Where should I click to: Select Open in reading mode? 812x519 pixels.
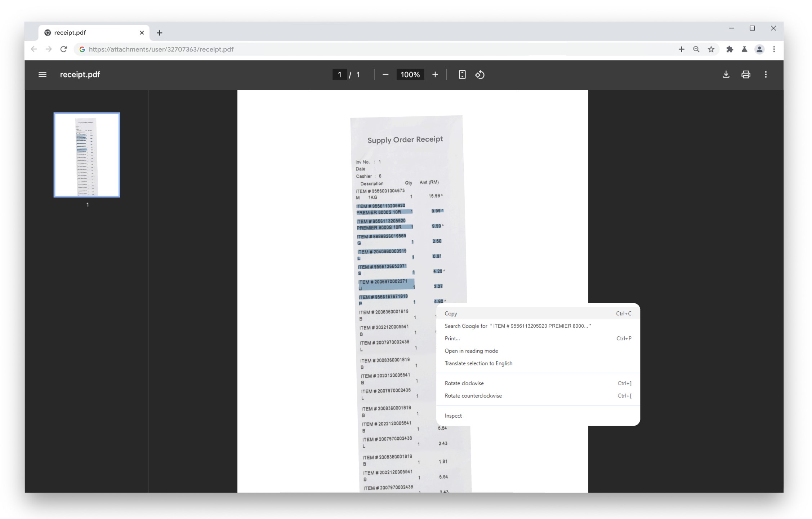471,351
